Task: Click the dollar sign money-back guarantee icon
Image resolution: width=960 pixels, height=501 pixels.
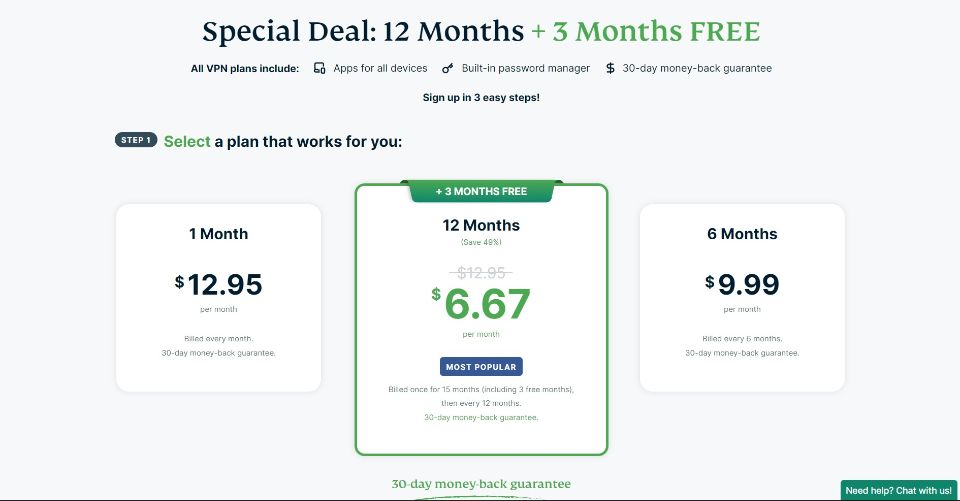Action: (x=610, y=68)
